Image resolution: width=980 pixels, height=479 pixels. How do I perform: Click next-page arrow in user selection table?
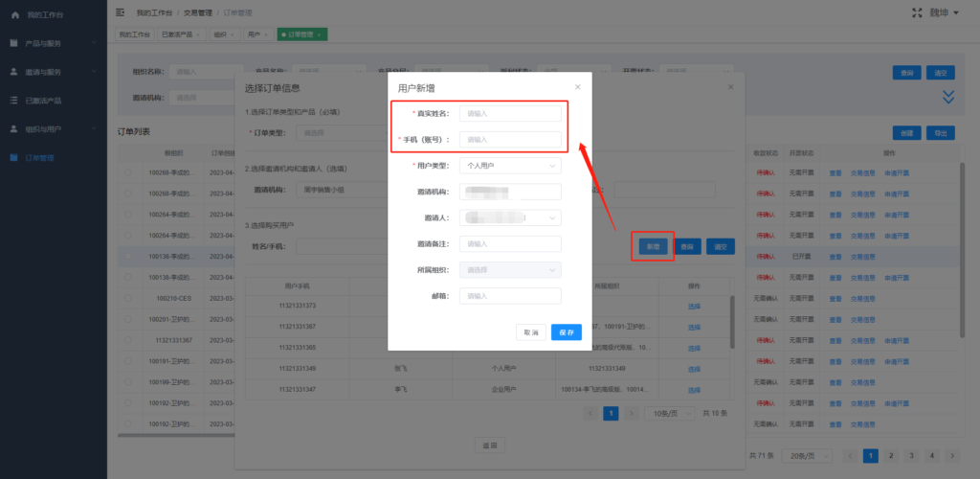tap(632, 413)
